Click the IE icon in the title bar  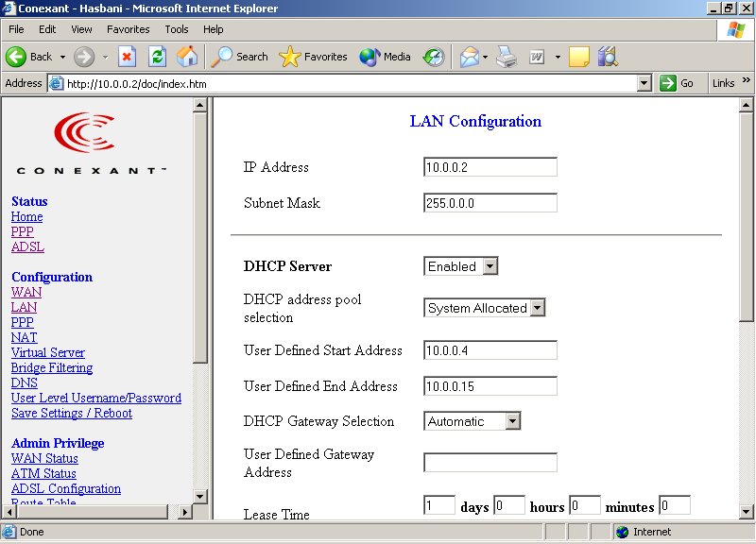tap(9, 8)
